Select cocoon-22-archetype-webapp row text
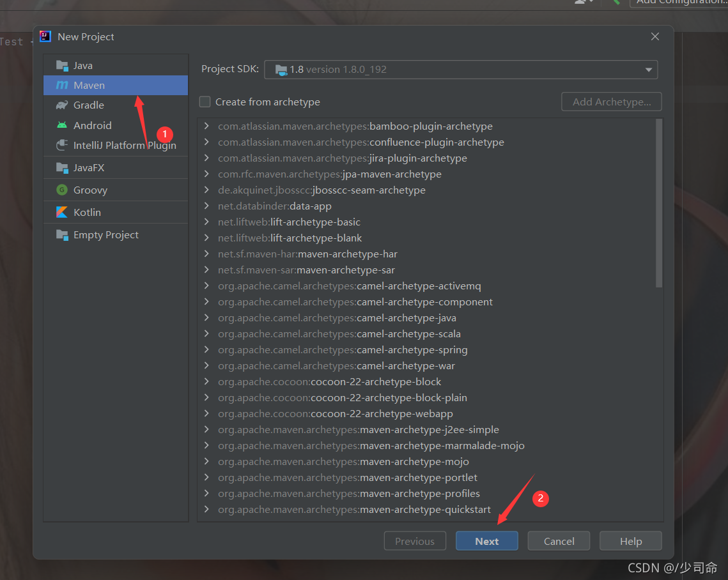Image resolution: width=728 pixels, height=580 pixels. pyautogui.click(x=335, y=414)
